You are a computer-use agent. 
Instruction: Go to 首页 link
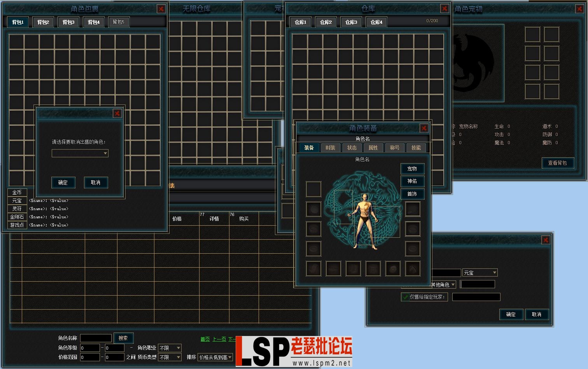205,339
